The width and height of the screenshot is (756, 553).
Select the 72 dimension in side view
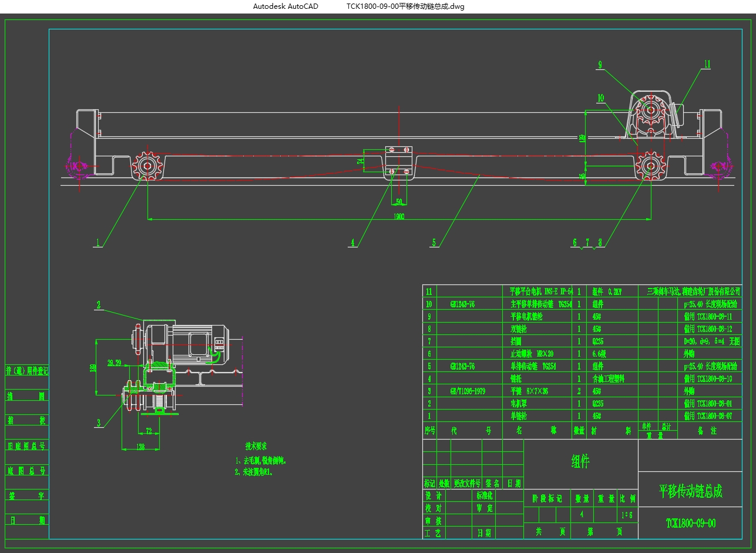click(x=149, y=431)
